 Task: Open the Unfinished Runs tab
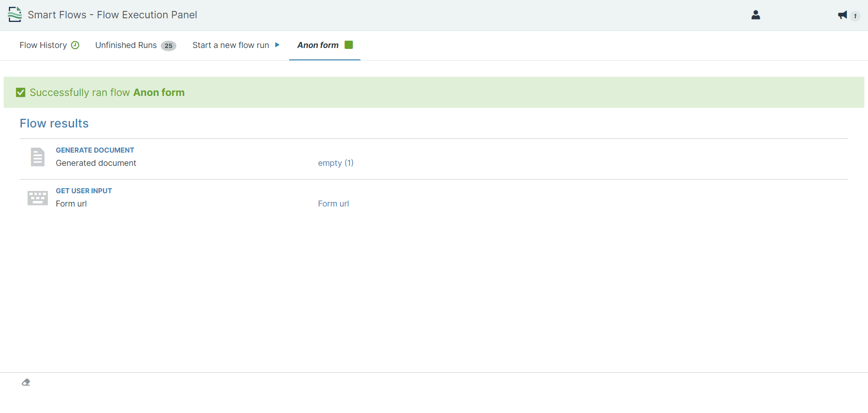pyautogui.click(x=126, y=45)
